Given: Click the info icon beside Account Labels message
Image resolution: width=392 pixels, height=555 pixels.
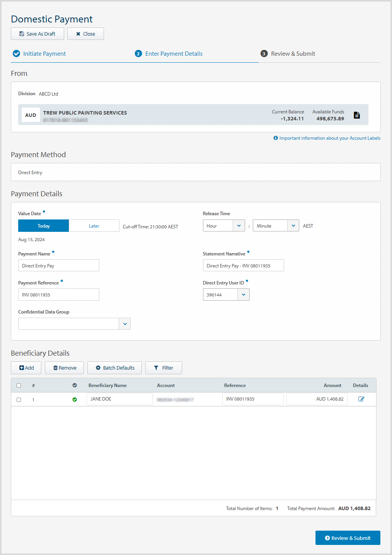Looking at the screenshot, I should (276, 138).
